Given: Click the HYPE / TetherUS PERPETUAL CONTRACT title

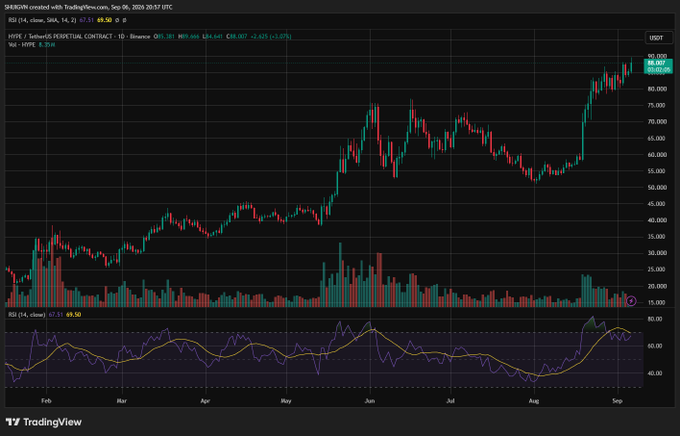Looking at the screenshot, I should click(x=79, y=36).
